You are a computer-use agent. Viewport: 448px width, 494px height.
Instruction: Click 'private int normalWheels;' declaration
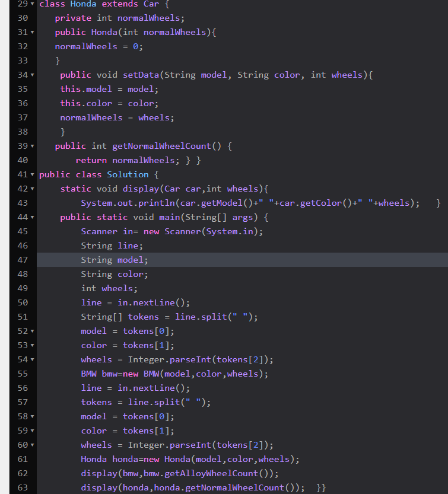[x=120, y=18]
